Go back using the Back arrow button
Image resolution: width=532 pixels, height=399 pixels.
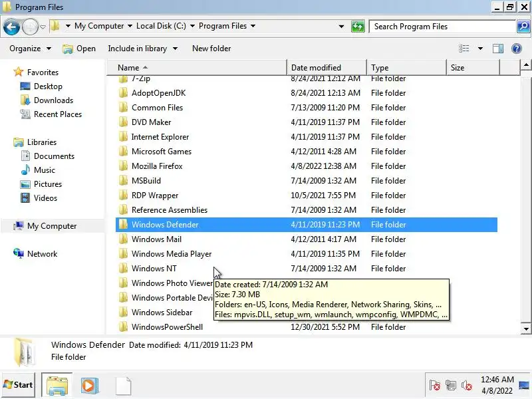click(11, 27)
